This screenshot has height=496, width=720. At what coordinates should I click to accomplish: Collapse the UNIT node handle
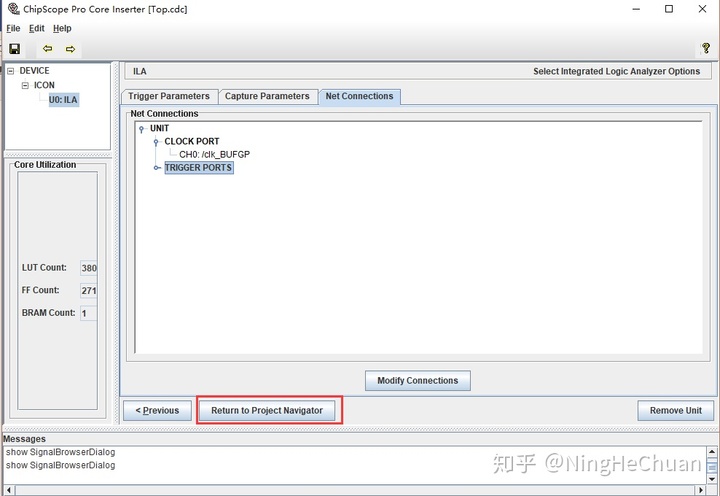(141, 129)
